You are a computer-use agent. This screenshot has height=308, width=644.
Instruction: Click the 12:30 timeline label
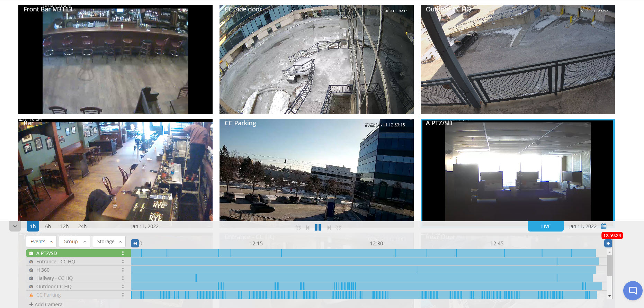[376, 244]
